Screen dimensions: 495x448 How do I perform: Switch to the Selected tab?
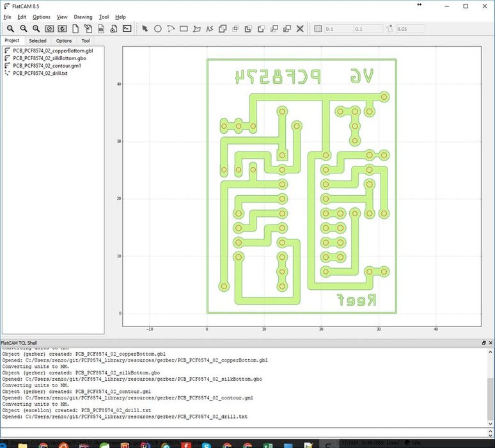(x=38, y=41)
